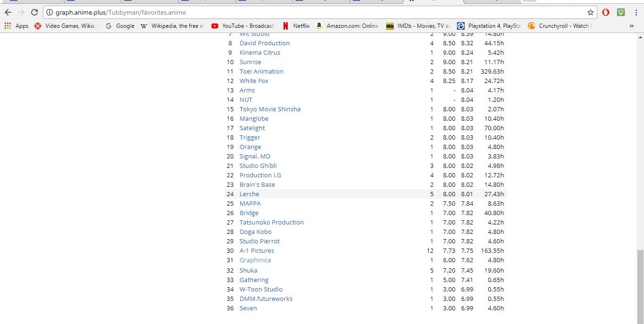
Task: Open the Amazon.com bookmark
Action: click(x=347, y=26)
